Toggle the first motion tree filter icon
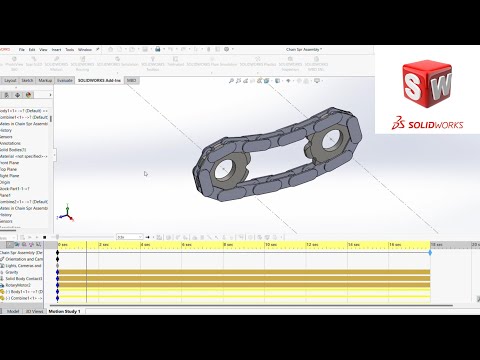The height and width of the screenshot is (360, 480). [10, 245]
